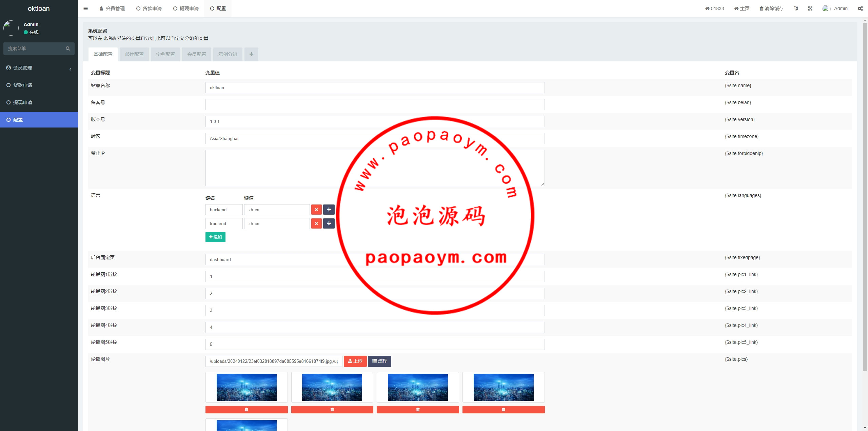Click the 轮播图4链接 input field

[375, 327]
